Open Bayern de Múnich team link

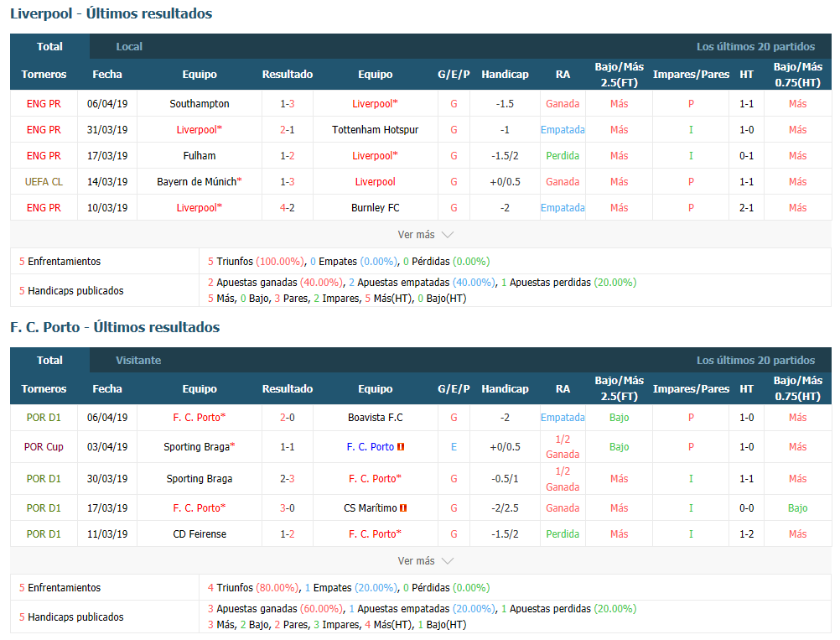(200, 182)
